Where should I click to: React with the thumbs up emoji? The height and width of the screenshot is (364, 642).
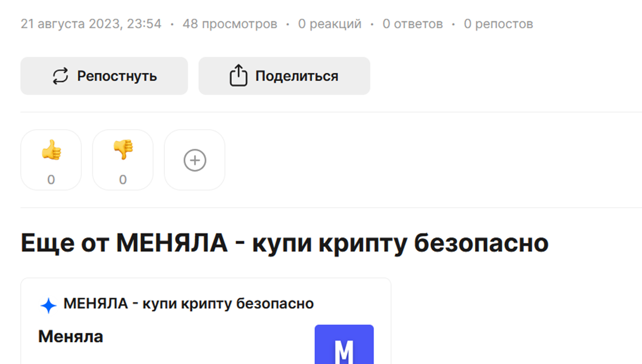[x=51, y=160]
